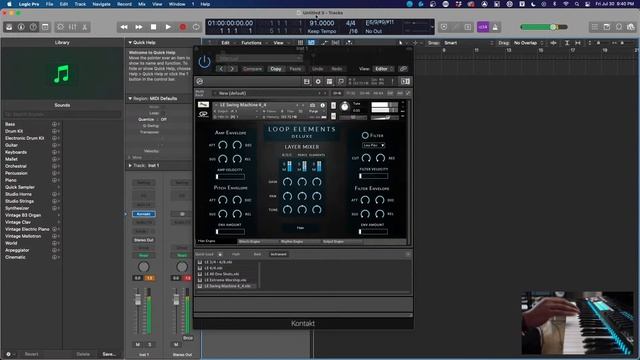Adjust the Amp Velocity slider
This screenshot has width=640, height=360.
(230, 177)
